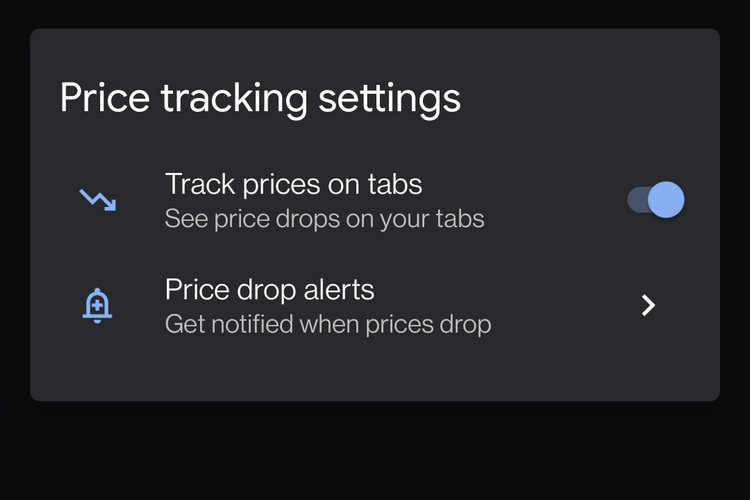Screen dimensions: 750x500
Task: Click the Price tracking settings heading
Action: (260, 99)
